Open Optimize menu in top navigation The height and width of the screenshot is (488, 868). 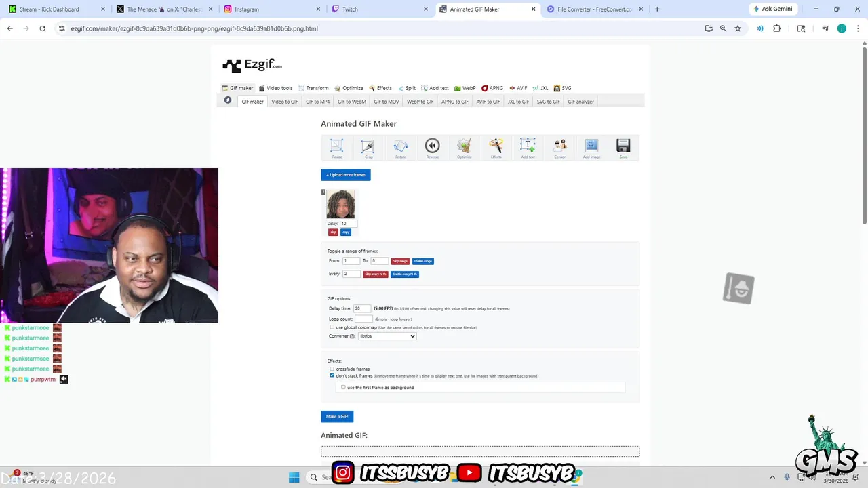349,88
